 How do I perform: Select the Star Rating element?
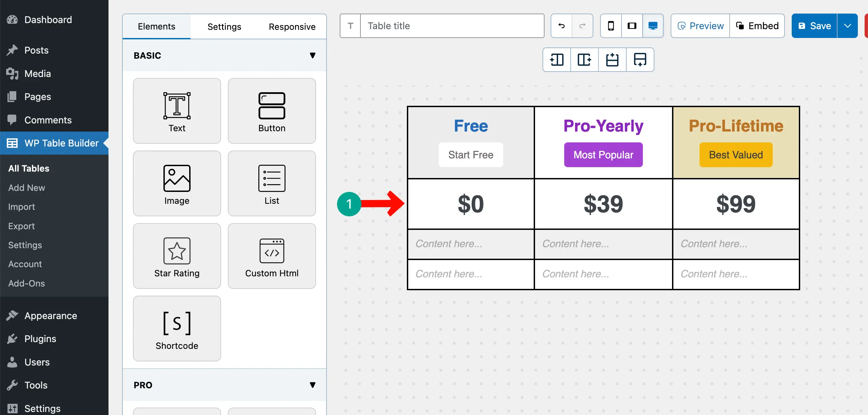coord(177,256)
